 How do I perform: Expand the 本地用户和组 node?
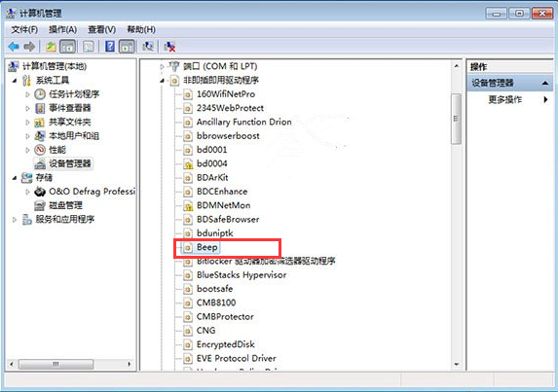tap(27, 136)
